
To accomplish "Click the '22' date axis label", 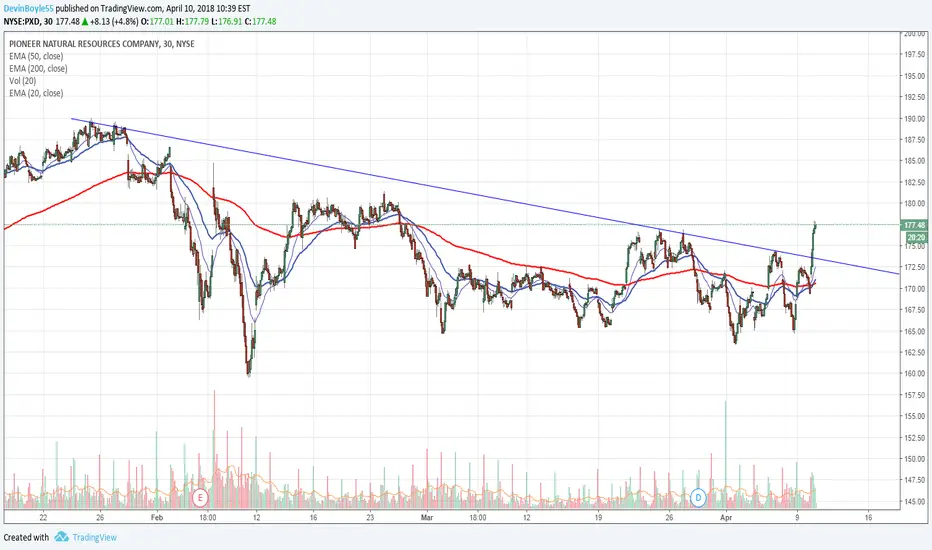I will pyautogui.click(x=43, y=517).
